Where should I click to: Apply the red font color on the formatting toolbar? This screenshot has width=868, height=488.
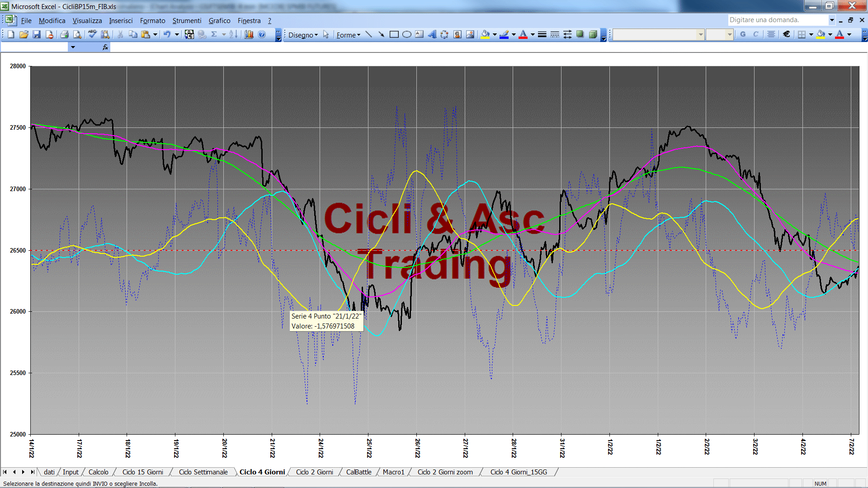(x=840, y=34)
